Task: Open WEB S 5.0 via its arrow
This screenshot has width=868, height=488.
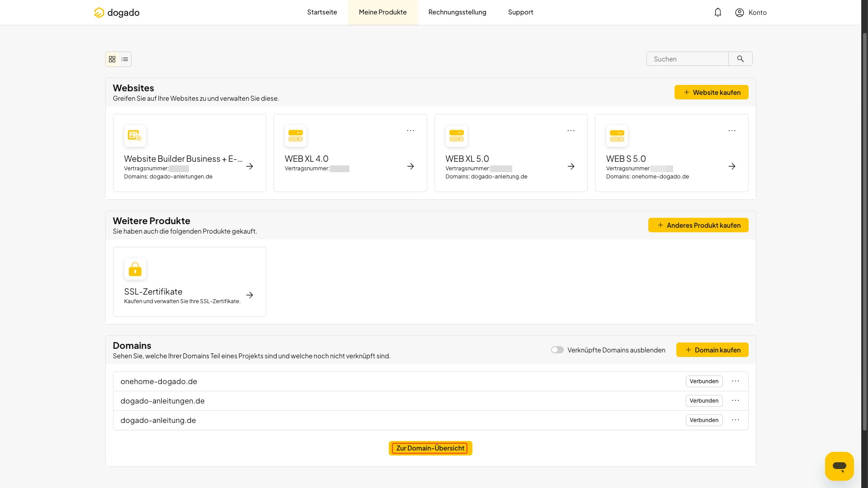Action: coord(732,167)
